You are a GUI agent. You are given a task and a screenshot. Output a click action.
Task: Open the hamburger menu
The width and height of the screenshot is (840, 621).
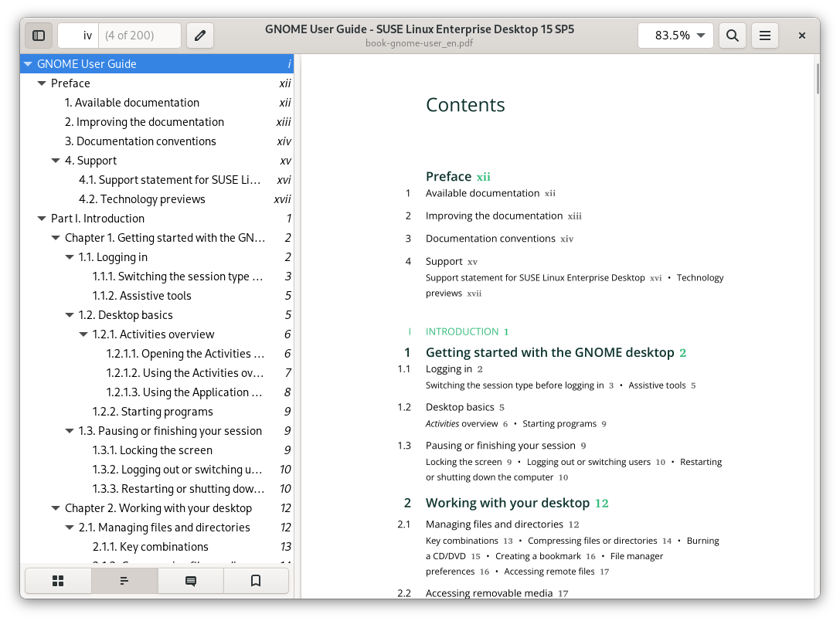[764, 36]
